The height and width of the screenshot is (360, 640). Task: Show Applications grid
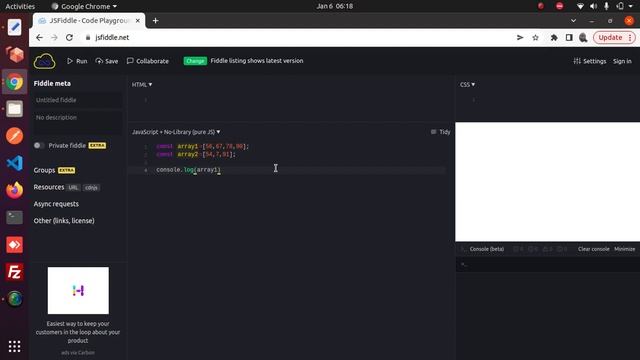[x=15, y=347]
